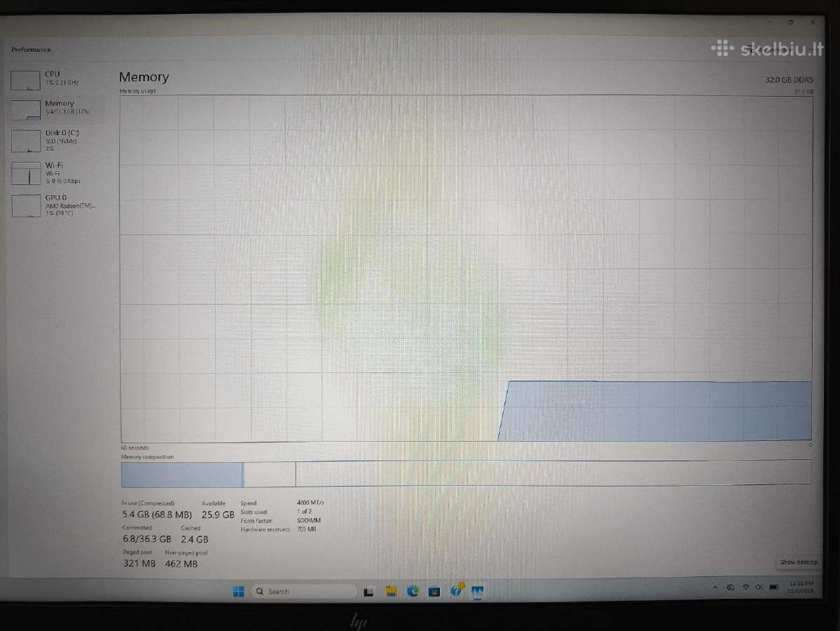Launch Microsoft Edge from the taskbar
The width and height of the screenshot is (840, 631).
(413, 591)
